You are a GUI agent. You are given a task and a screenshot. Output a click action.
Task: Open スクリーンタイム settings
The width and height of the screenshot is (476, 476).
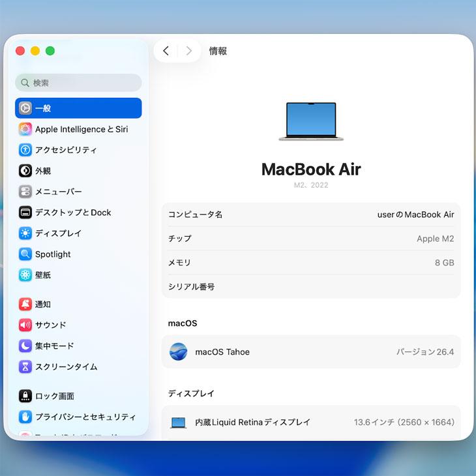tap(78, 366)
